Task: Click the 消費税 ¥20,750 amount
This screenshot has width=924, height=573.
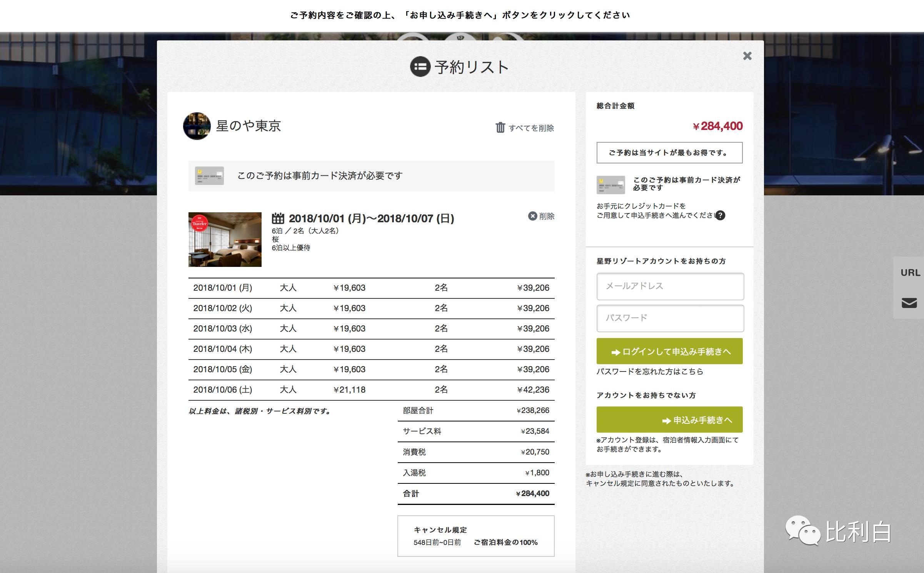Action: 535,452
